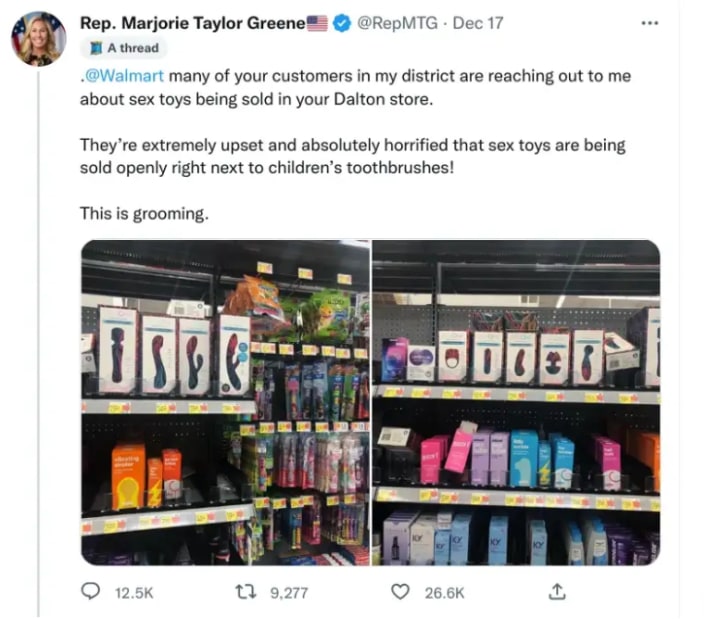Click the @RepMTG handle
Screen dimensions: 720x619
[397, 23]
